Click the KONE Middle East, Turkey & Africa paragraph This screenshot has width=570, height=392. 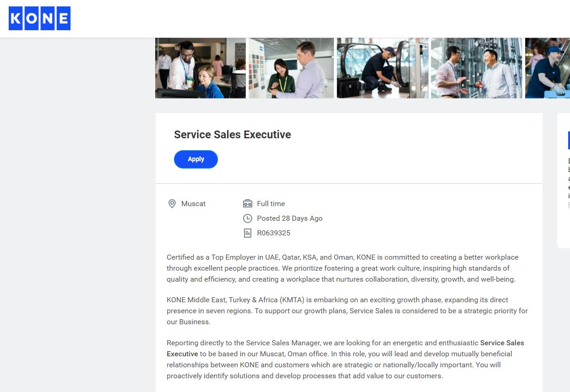[347, 311]
